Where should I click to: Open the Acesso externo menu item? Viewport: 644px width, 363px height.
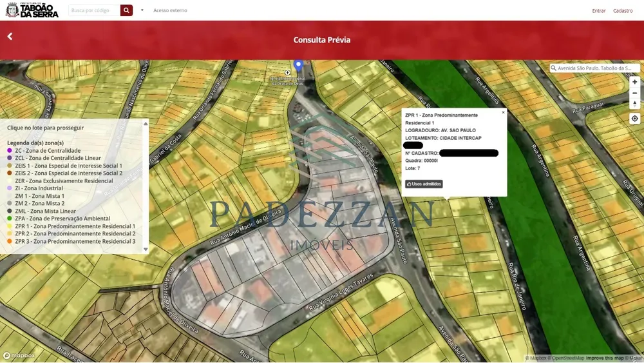[170, 10]
